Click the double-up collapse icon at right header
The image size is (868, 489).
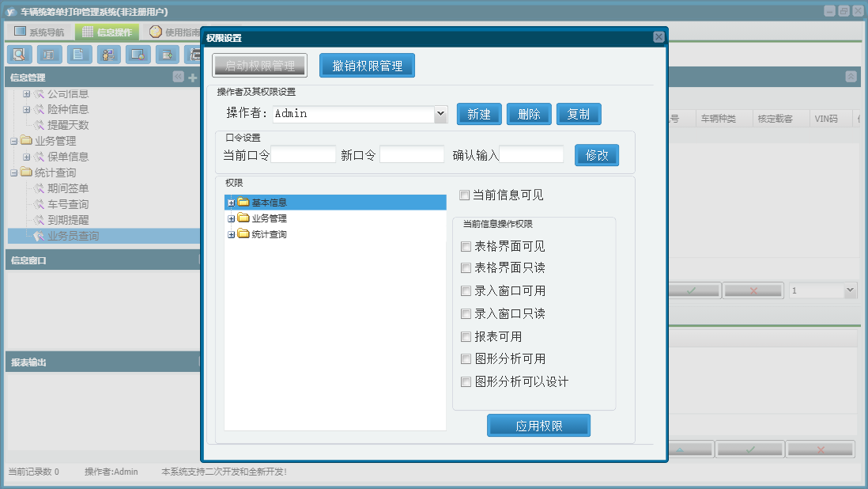[851, 77]
